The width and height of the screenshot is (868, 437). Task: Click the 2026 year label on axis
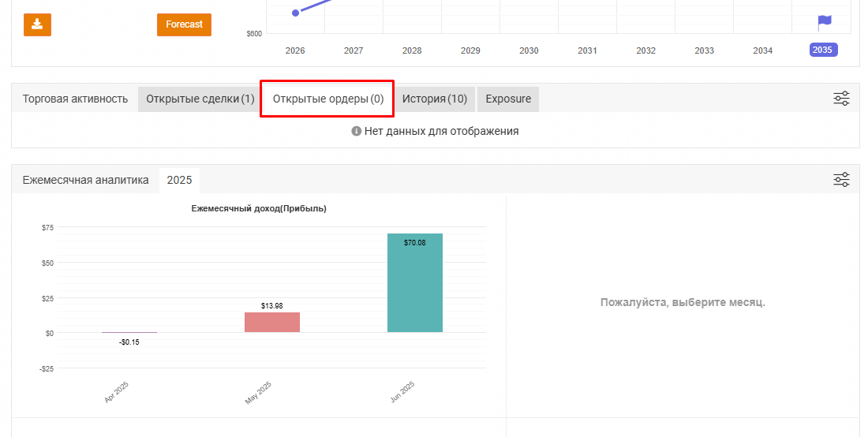[295, 50]
